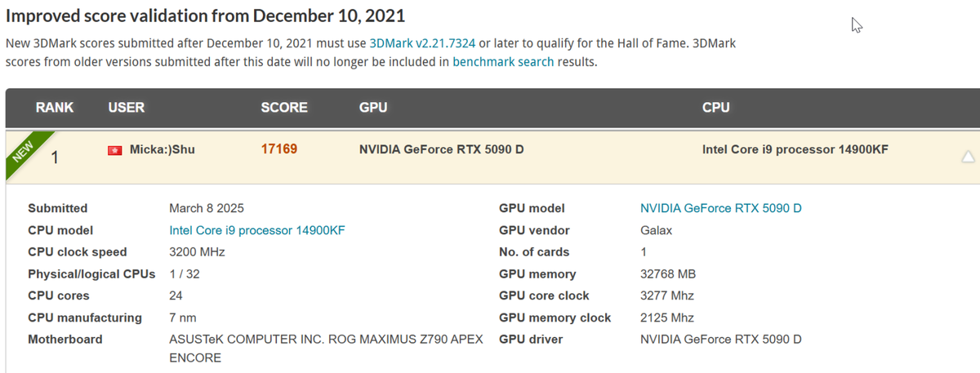Click the USER column header

(127, 108)
